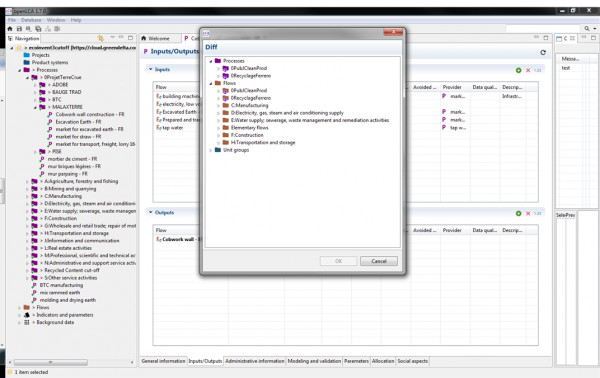Image resolution: width=600 pixels, height=378 pixels.
Task: Select the Processes folder icon in Diff dialog
Action: click(218, 61)
